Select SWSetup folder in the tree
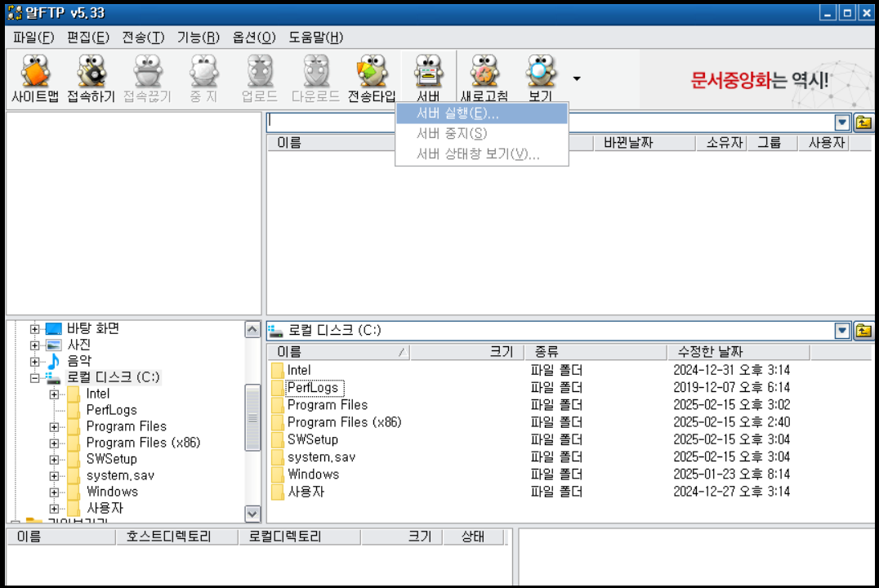 tap(112, 459)
